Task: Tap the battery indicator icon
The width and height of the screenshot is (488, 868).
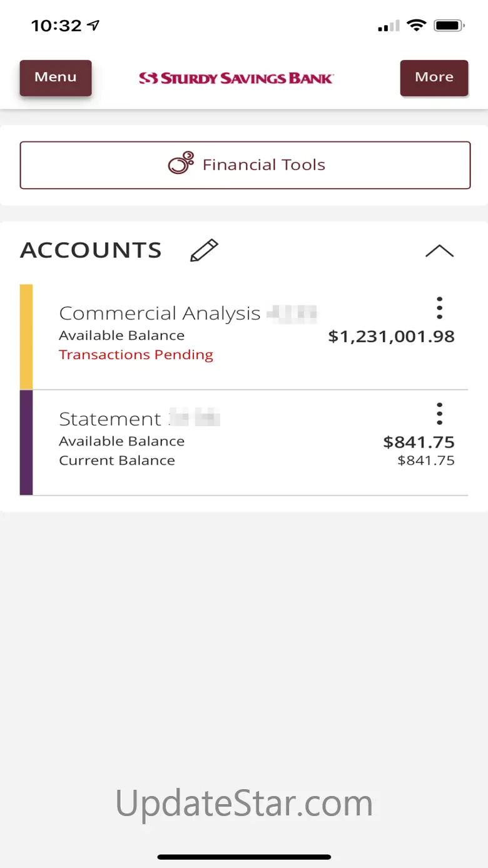Action: (449, 26)
